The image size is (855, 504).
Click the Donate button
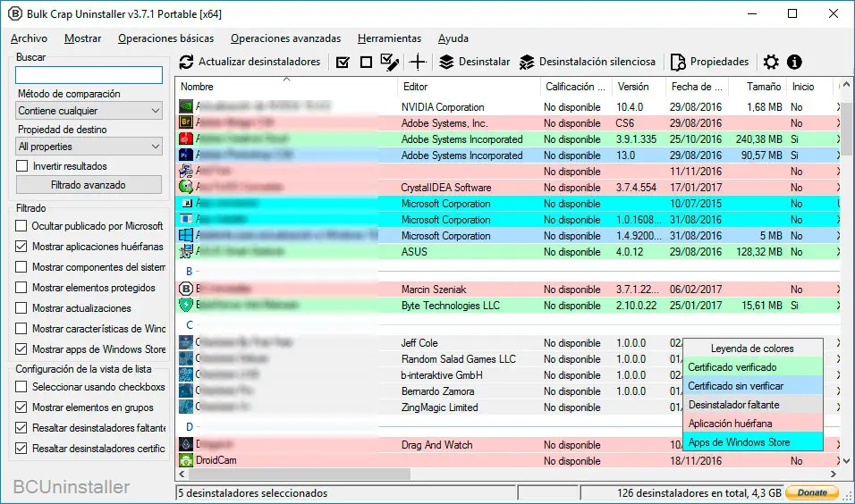pos(812,492)
